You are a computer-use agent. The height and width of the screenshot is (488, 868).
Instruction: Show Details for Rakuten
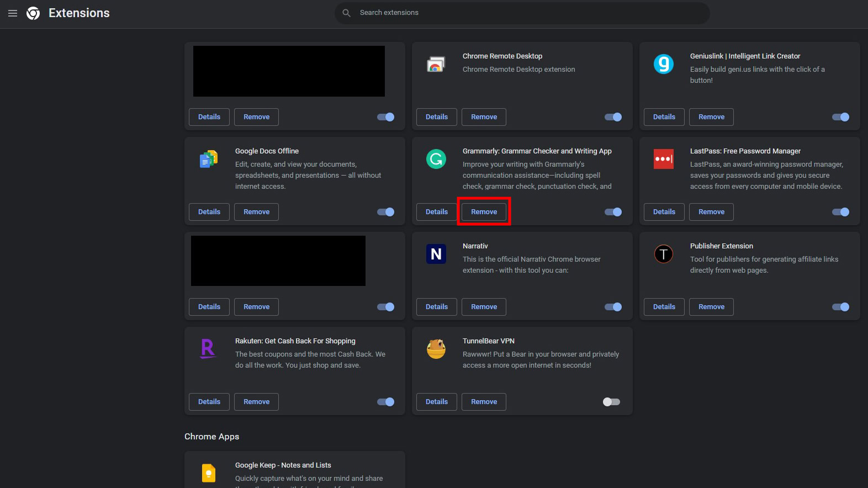[x=209, y=402]
